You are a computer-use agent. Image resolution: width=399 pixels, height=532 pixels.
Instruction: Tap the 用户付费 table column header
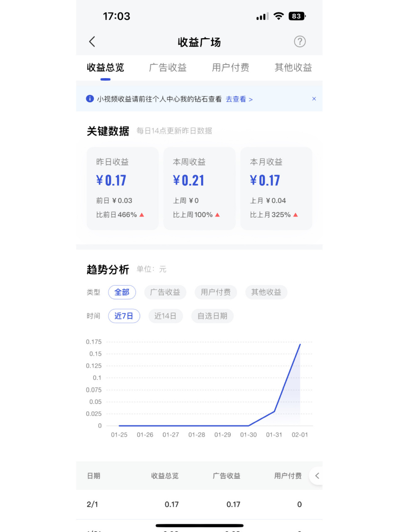coord(288,476)
